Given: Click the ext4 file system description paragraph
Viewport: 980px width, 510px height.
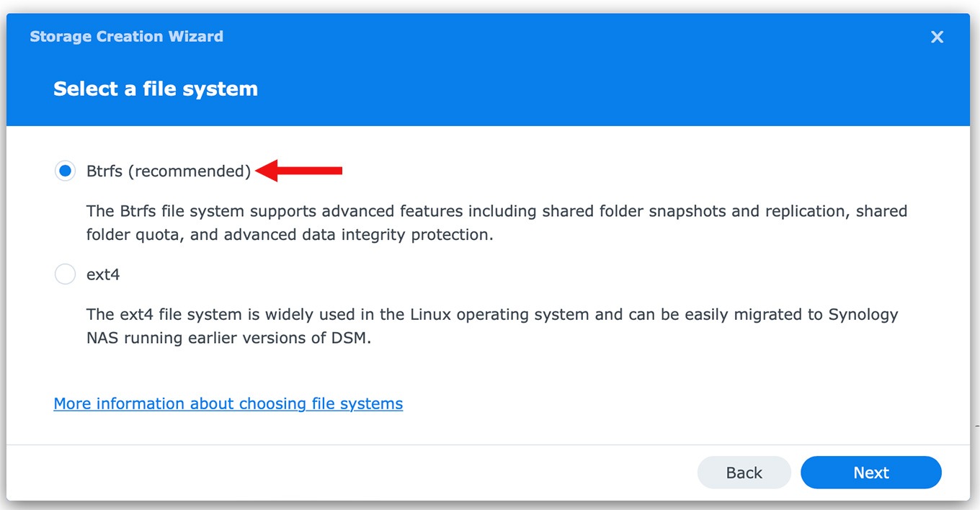Looking at the screenshot, I should click(491, 326).
